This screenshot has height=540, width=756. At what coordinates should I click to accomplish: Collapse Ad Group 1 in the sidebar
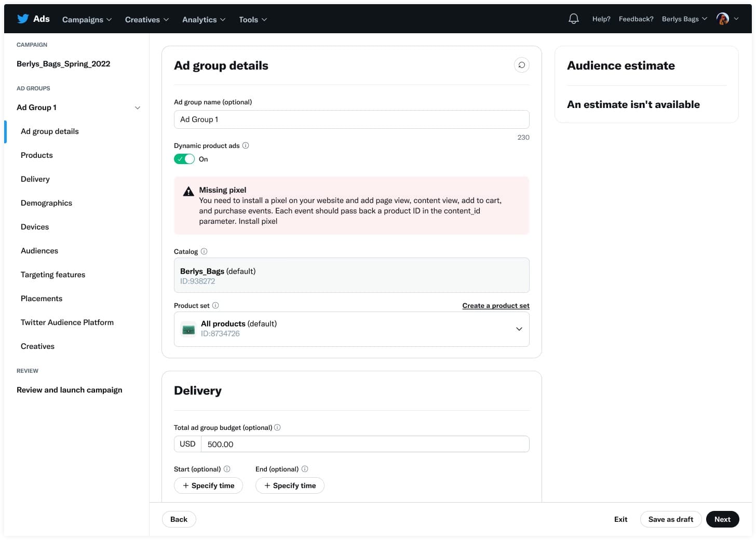click(138, 107)
